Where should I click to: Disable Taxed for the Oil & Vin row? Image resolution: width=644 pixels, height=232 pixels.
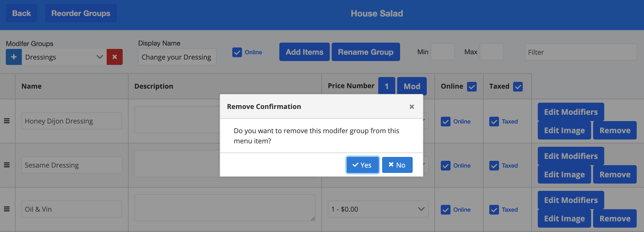point(494,209)
